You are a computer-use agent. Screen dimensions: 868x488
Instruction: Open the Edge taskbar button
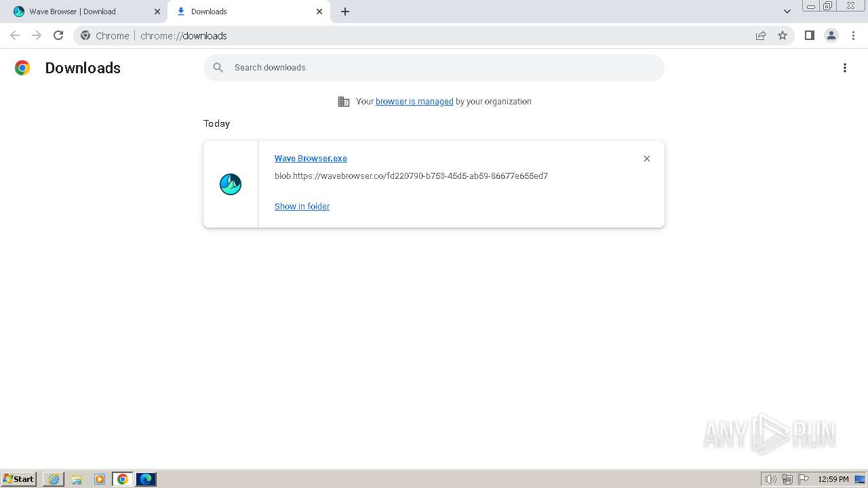pos(146,479)
